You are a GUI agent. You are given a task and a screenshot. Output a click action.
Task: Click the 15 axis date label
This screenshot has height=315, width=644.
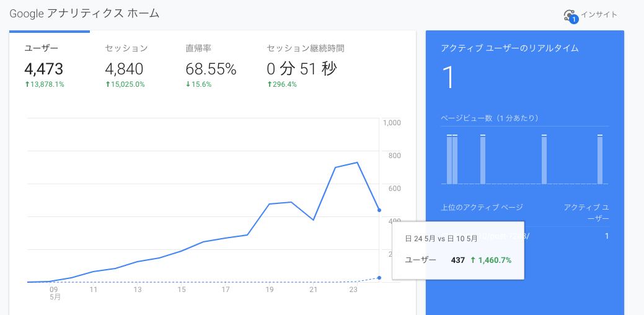pyautogui.click(x=181, y=290)
